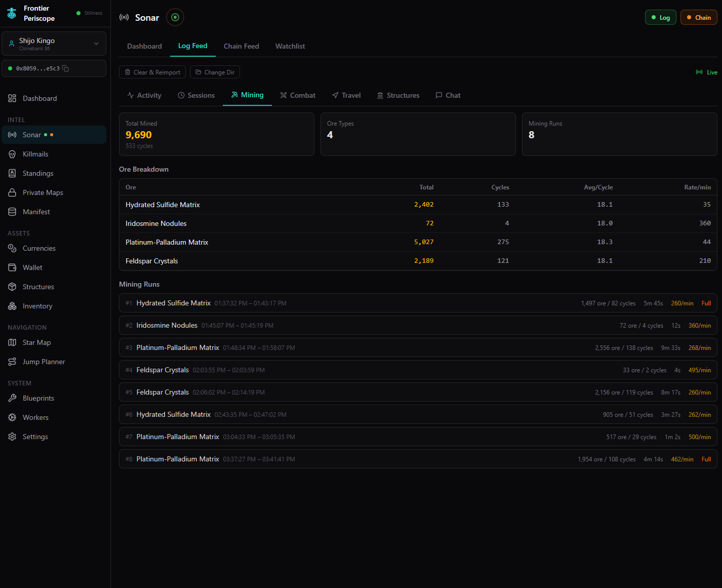This screenshot has height=588, width=722.
Task: Open mining run #7 Platinum-Palladium Matrix
Action: [418, 437]
